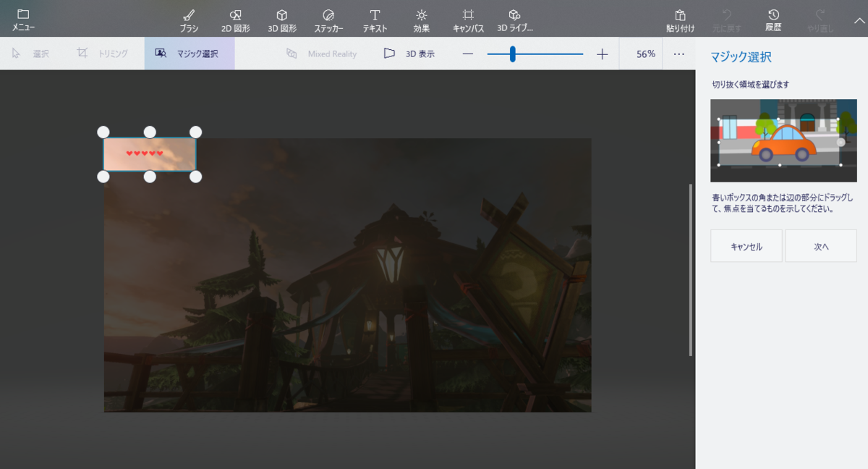Open the メニュー folder menu
The width and height of the screenshot is (868, 469).
click(x=23, y=20)
